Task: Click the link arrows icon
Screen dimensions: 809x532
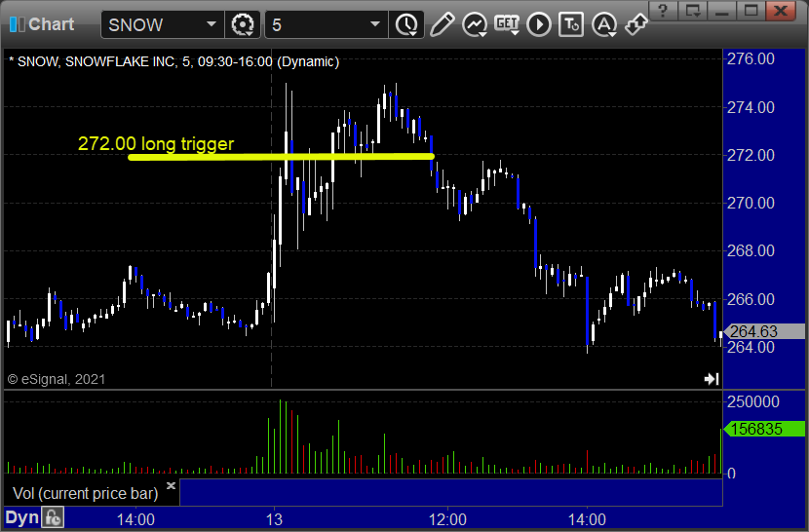Action: [636, 24]
